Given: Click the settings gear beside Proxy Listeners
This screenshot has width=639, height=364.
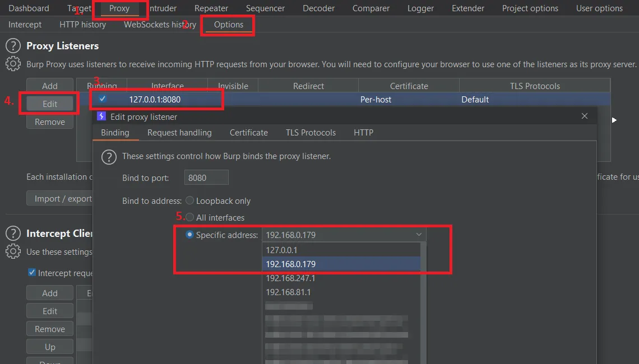Looking at the screenshot, I should (x=12, y=64).
